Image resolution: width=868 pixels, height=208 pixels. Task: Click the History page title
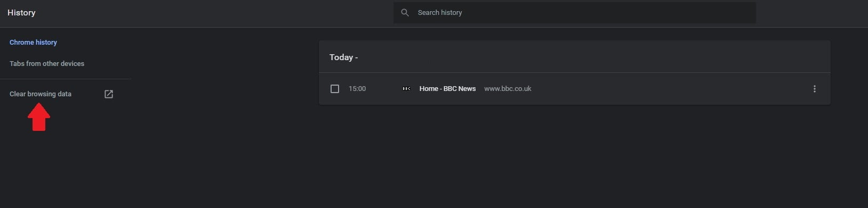[21, 13]
